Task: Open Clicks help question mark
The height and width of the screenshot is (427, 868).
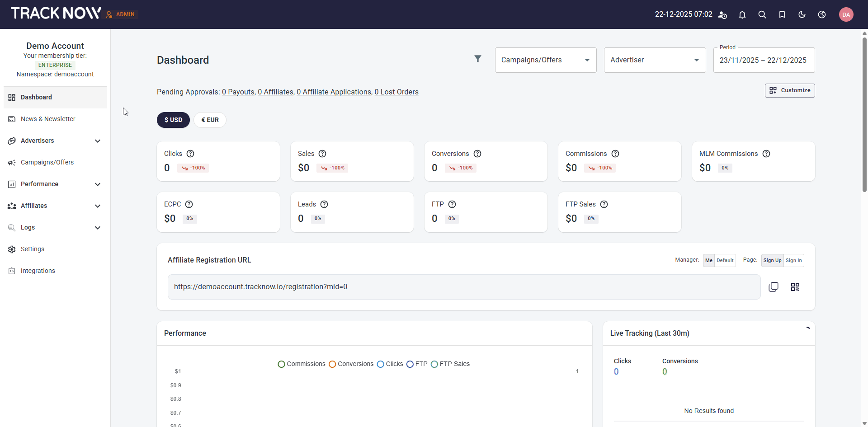Action: tap(190, 154)
